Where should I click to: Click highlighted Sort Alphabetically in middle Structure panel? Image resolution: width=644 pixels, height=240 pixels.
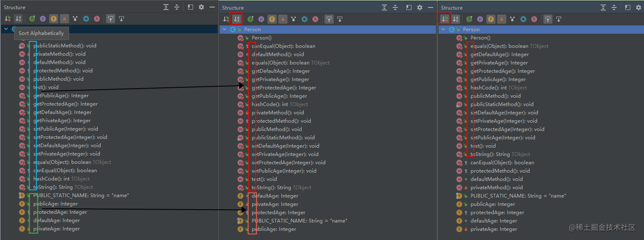click(237, 19)
